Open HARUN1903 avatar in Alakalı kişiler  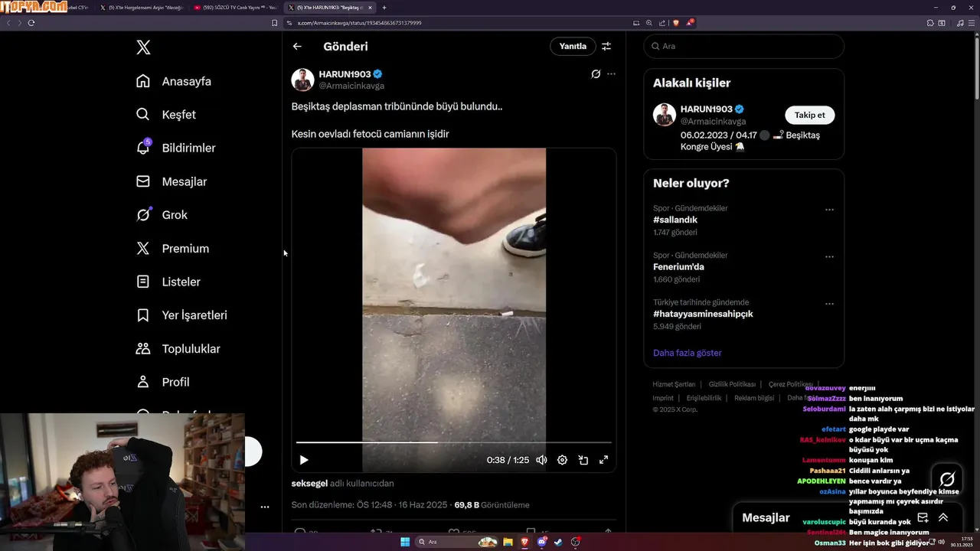[664, 115]
